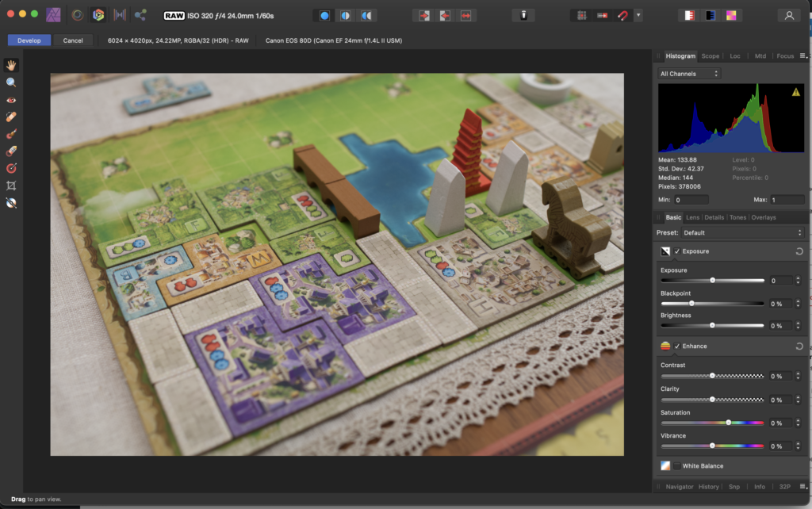Disable the Exposure checkbox
This screenshot has height=509, width=812.
677,251
